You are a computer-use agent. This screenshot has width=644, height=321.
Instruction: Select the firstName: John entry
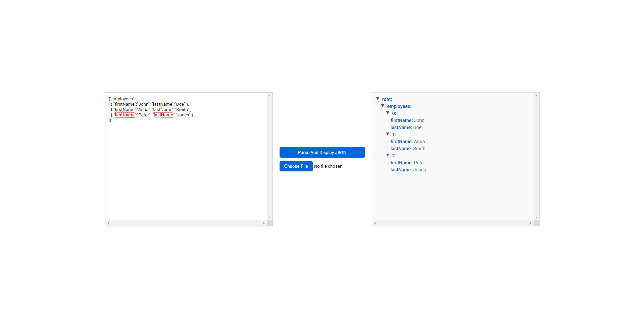407,120
